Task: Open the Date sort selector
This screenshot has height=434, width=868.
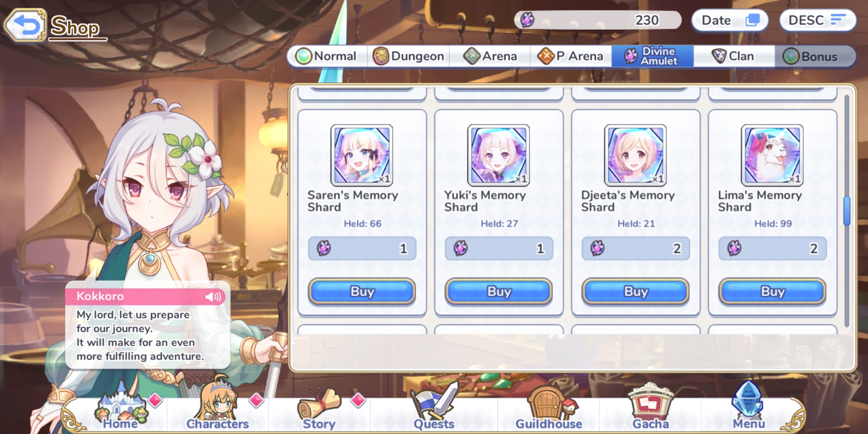Action: pos(730,20)
